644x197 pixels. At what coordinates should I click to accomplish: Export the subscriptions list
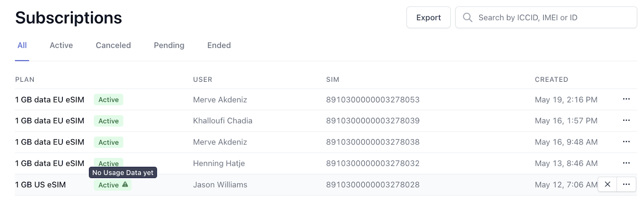(428, 17)
